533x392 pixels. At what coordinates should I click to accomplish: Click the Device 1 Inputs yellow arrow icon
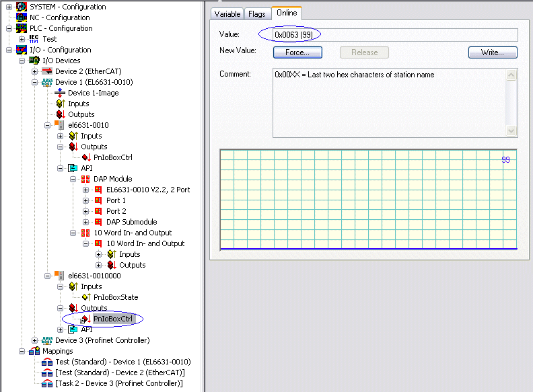point(61,104)
